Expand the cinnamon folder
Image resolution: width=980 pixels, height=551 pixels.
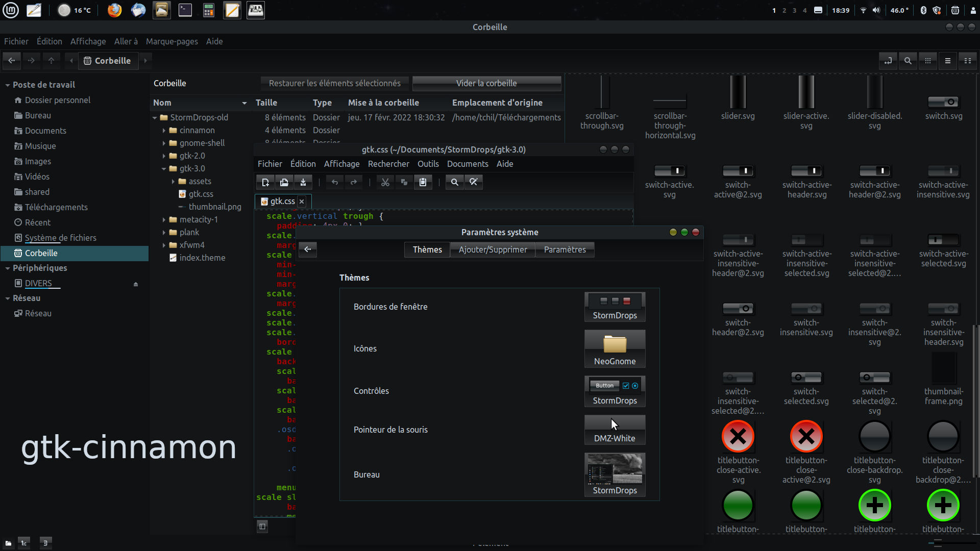click(164, 131)
